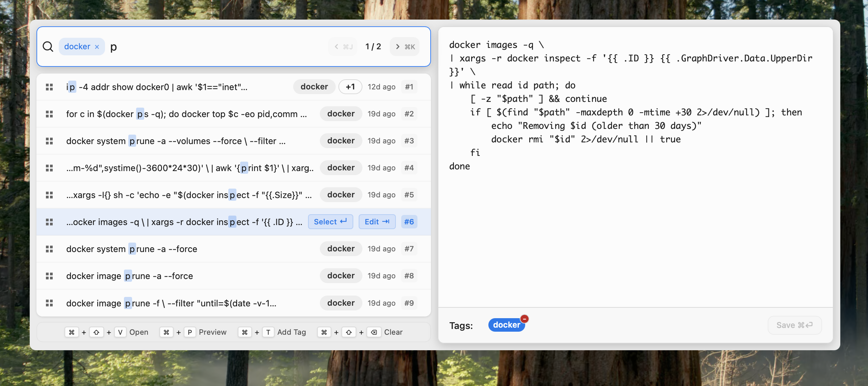Screen dimensions: 868x386
Task: Click the backspace key icon beside Clear
Action: pos(374,332)
